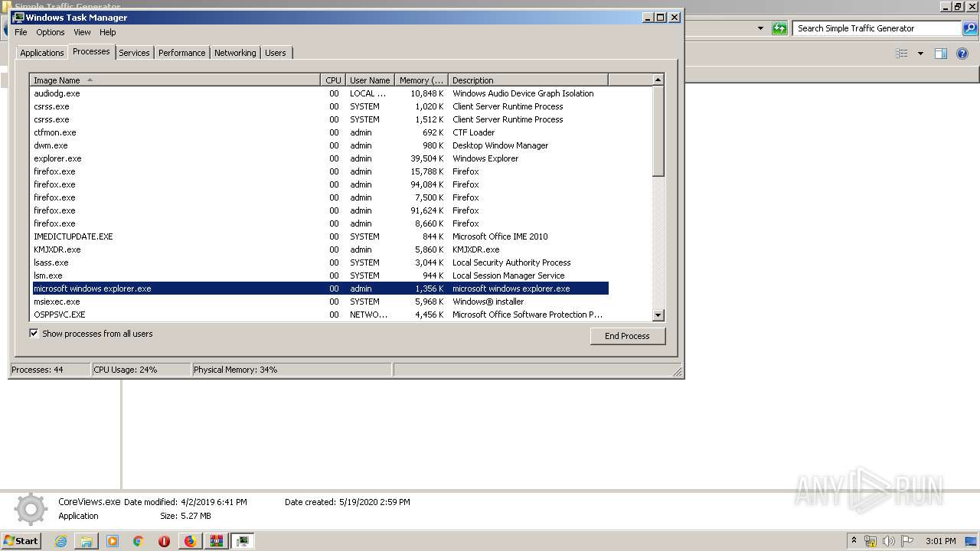Open the Explorer address bar history dropdown

click(x=760, y=28)
